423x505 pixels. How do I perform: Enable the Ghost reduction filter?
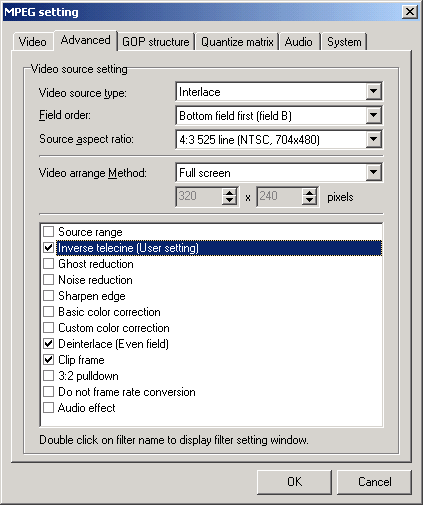click(x=49, y=264)
